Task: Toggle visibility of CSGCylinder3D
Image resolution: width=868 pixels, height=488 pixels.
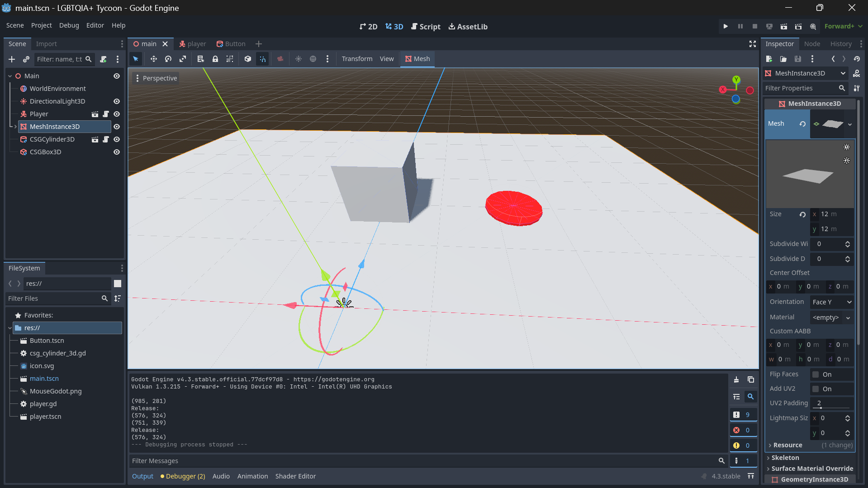Action: [117, 139]
